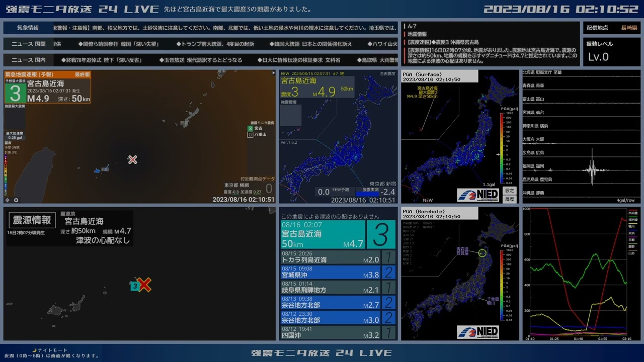This screenshot has height=362, width=644.
Task: Click the locate target icon beside the gear
Action: tap(7, 200)
